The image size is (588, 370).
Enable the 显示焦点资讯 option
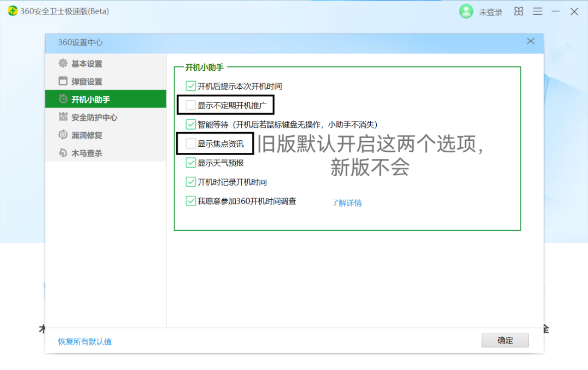(189, 143)
